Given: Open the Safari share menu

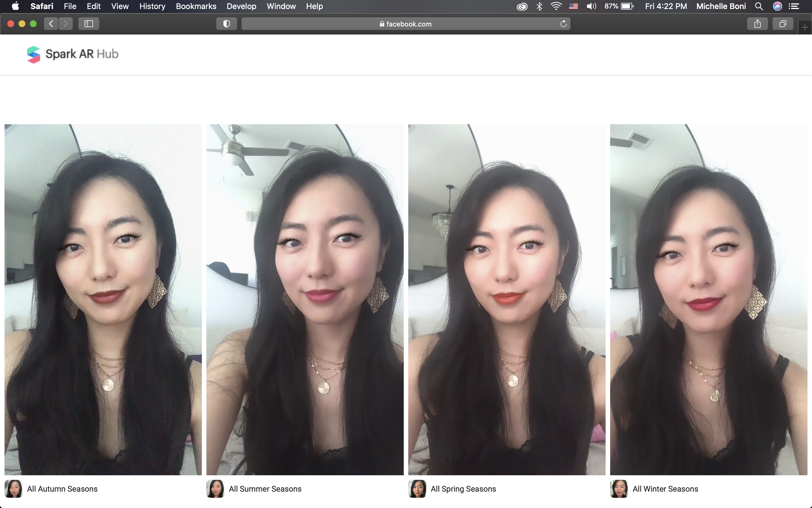Looking at the screenshot, I should click(x=757, y=24).
